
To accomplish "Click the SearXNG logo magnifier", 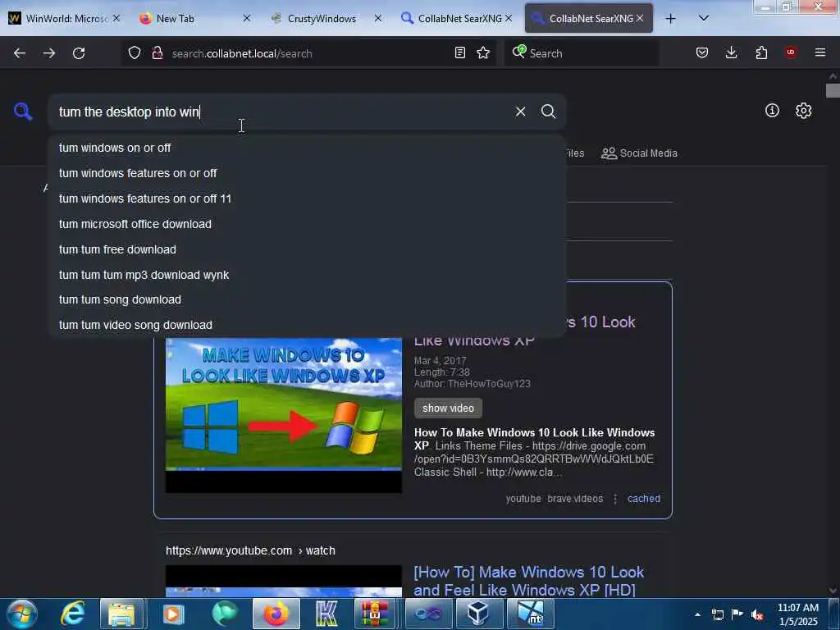I will pos(23,112).
